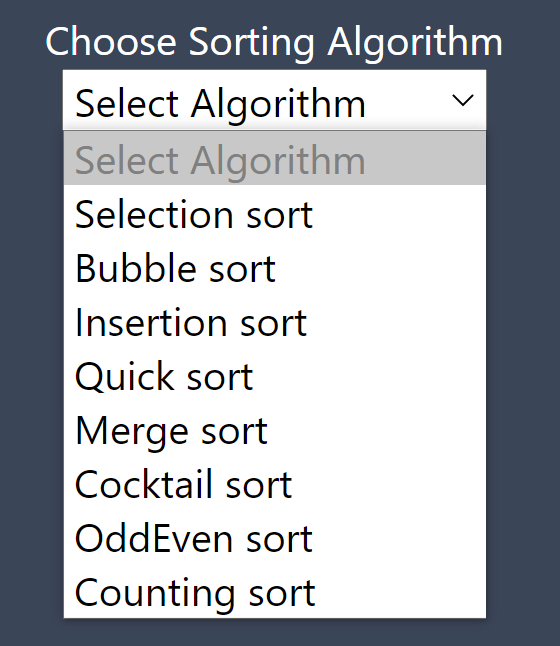Choose OddEven sort option
Image resolution: width=560 pixels, height=646 pixels.
(x=275, y=538)
